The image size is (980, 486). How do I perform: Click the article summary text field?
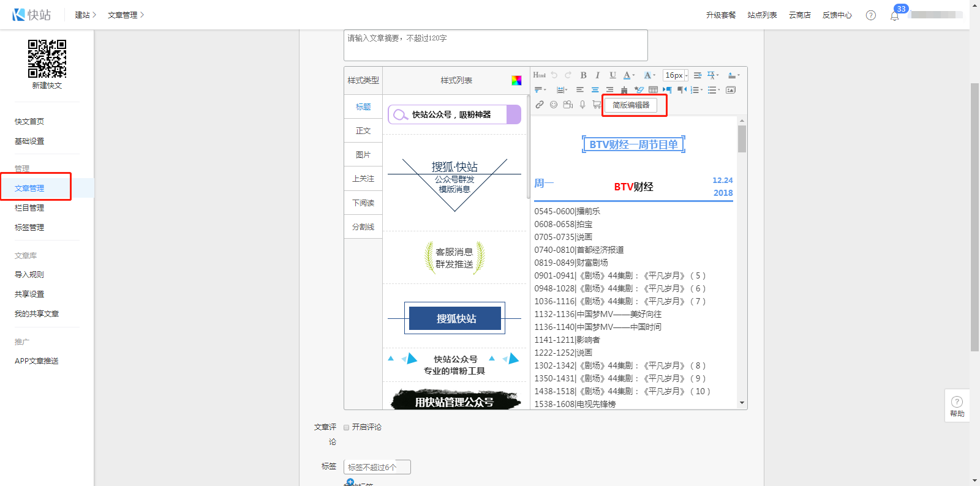click(x=495, y=45)
